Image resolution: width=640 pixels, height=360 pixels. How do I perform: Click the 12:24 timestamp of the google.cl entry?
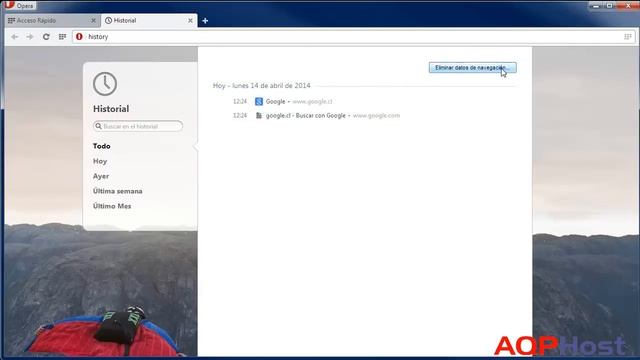click(x=240, y=116)
